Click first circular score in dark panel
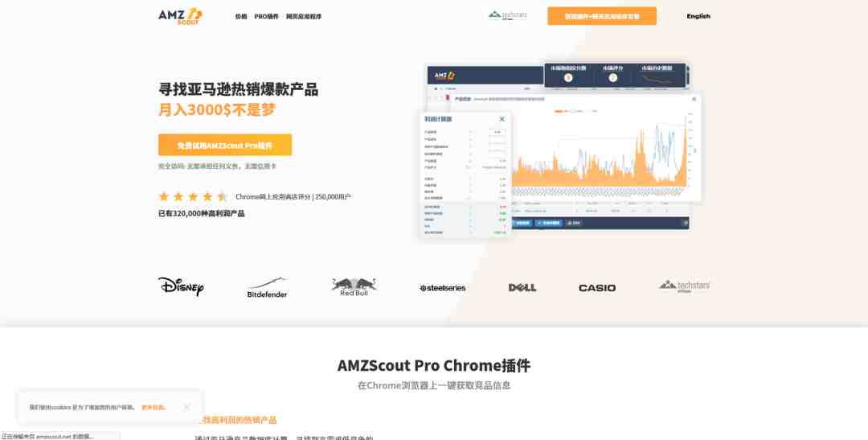Image resolution: width=868 pixels, height=440 pixels. (568, 78)
